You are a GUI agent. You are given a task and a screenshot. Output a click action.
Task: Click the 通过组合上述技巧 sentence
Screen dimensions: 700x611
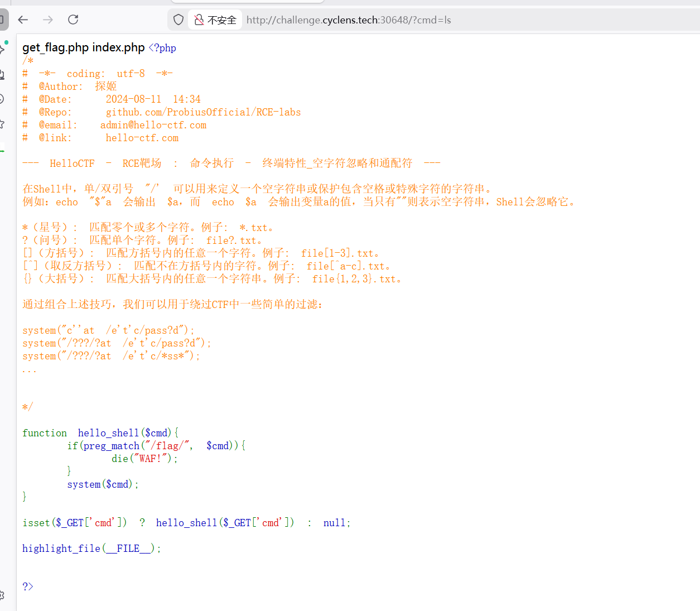173,305
